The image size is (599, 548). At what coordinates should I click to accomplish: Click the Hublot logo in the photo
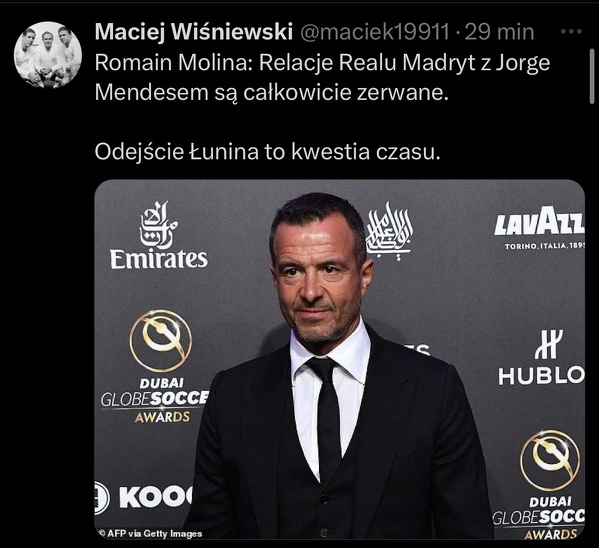pyautogui.click(x=541, y=358)
